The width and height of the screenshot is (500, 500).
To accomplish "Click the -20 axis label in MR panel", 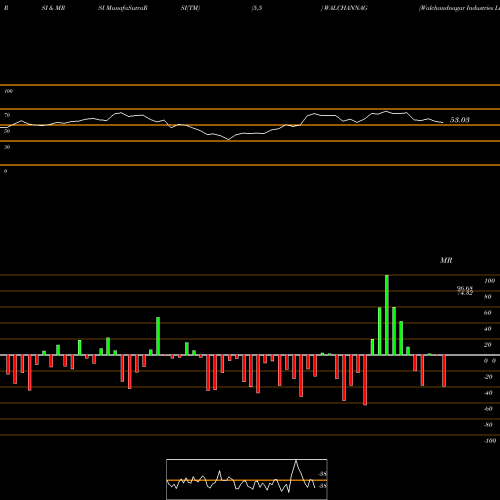I will tap(488, 377).
